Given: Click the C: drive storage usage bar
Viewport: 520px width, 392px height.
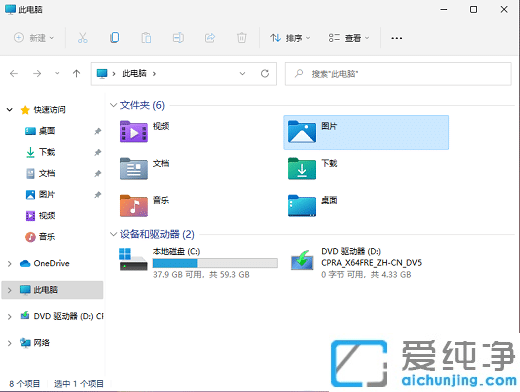Looking at the screenshot, I should pyautogui.click(x=215, y=263).
